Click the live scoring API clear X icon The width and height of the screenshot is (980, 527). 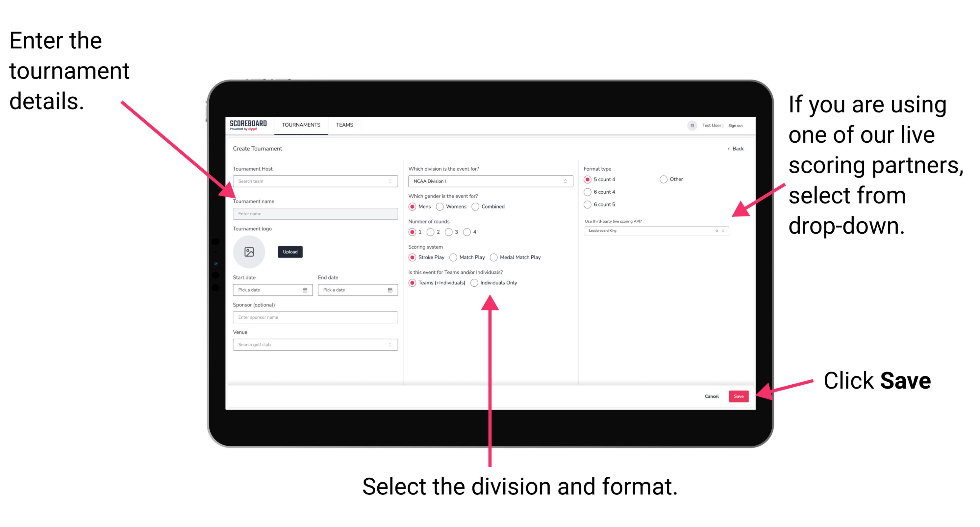(x=716, y=232)
